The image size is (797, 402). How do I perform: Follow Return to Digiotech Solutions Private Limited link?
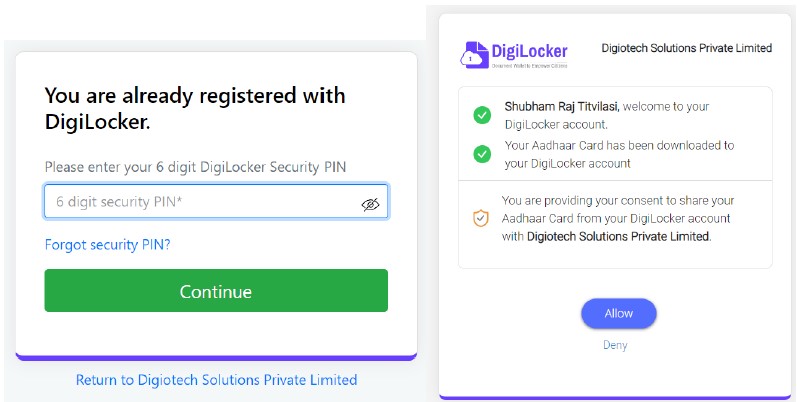[x=216, y=380]
